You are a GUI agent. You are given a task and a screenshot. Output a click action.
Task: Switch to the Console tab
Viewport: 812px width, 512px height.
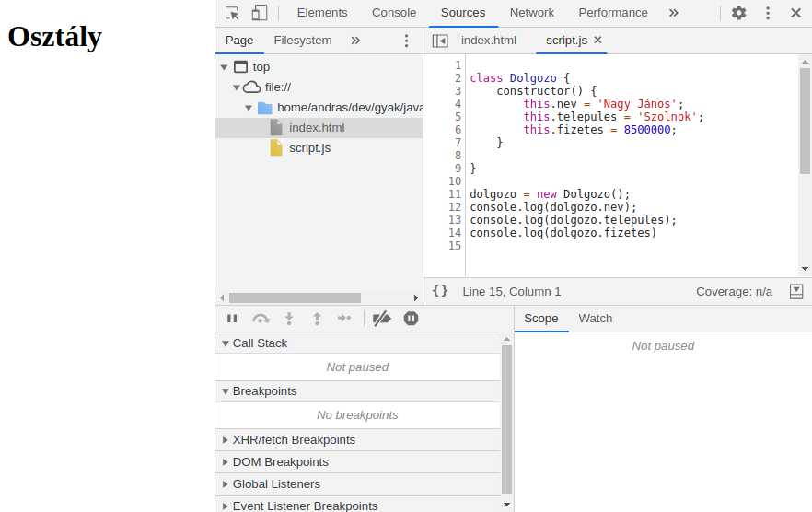[x=394, y=13]
